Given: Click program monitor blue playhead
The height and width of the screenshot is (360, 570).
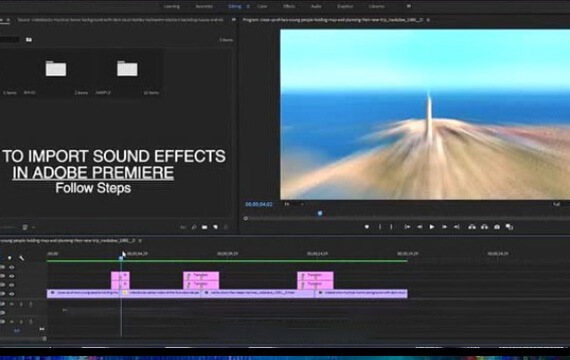Looking at the screenshot, I should (x=320, y=213).
